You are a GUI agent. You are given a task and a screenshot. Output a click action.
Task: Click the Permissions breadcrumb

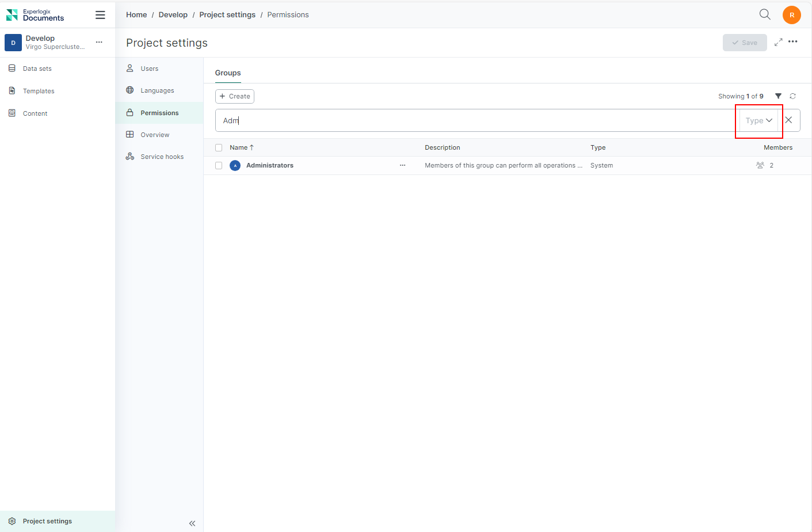288,15
